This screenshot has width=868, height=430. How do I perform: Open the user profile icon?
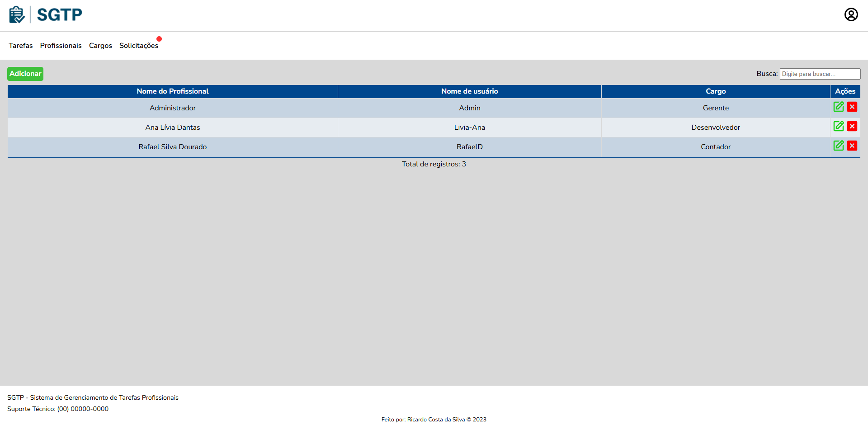pos(851,15)
